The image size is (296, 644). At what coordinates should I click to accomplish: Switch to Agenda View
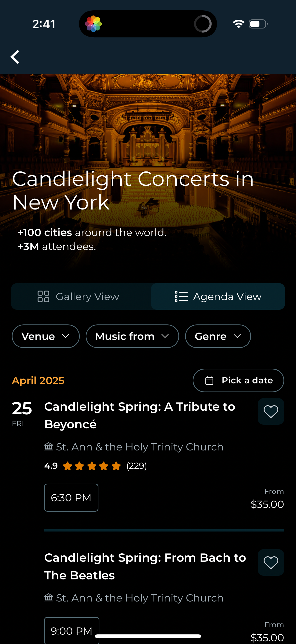tap(218, 296)
